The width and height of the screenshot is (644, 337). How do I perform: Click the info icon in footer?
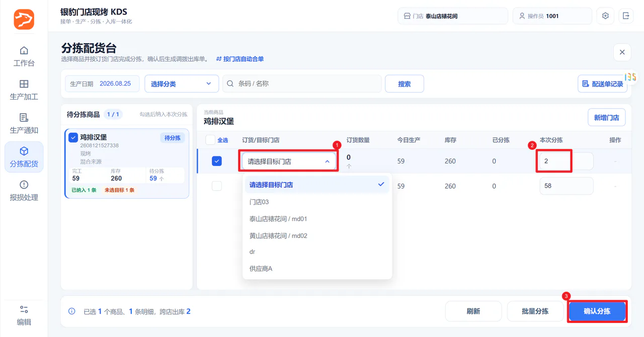pyautogui.click(x=72, y=311)
